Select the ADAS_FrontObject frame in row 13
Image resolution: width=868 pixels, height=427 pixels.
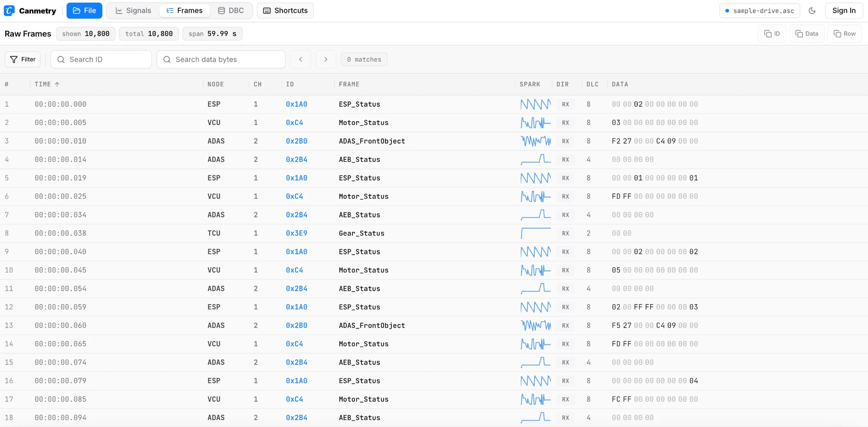(x=372, y=325)
